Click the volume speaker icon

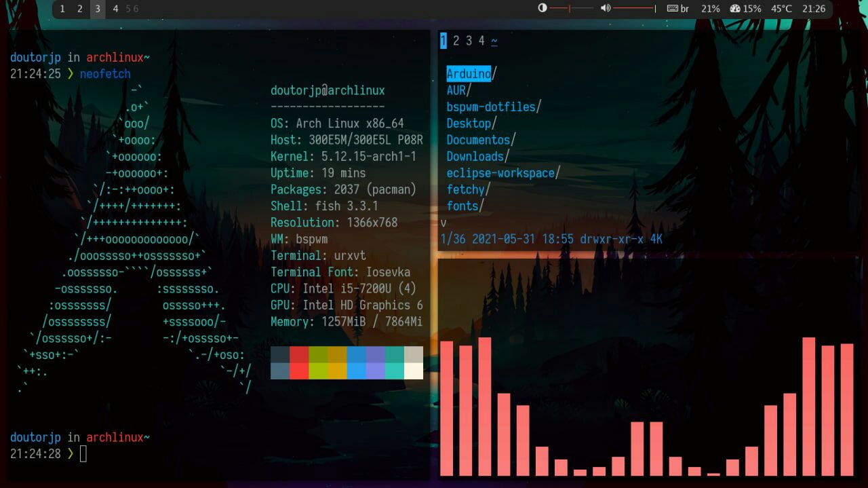(606, 9)
